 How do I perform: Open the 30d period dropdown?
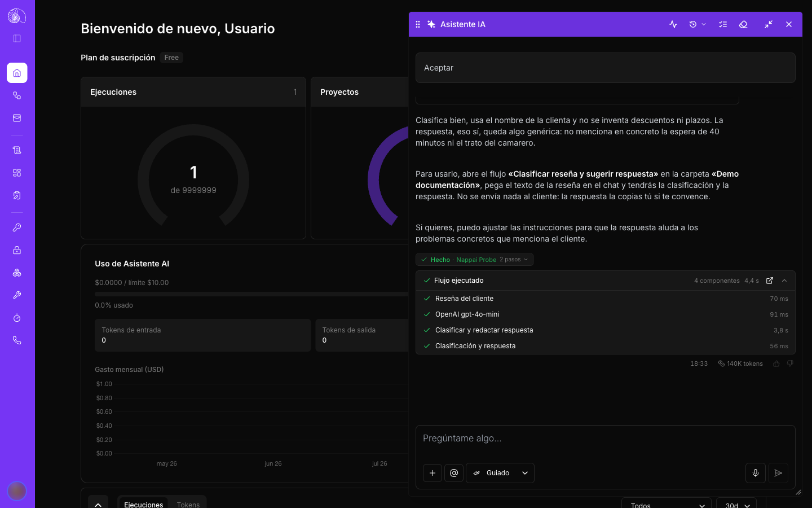pyautogui.click(x=736, y=505)
